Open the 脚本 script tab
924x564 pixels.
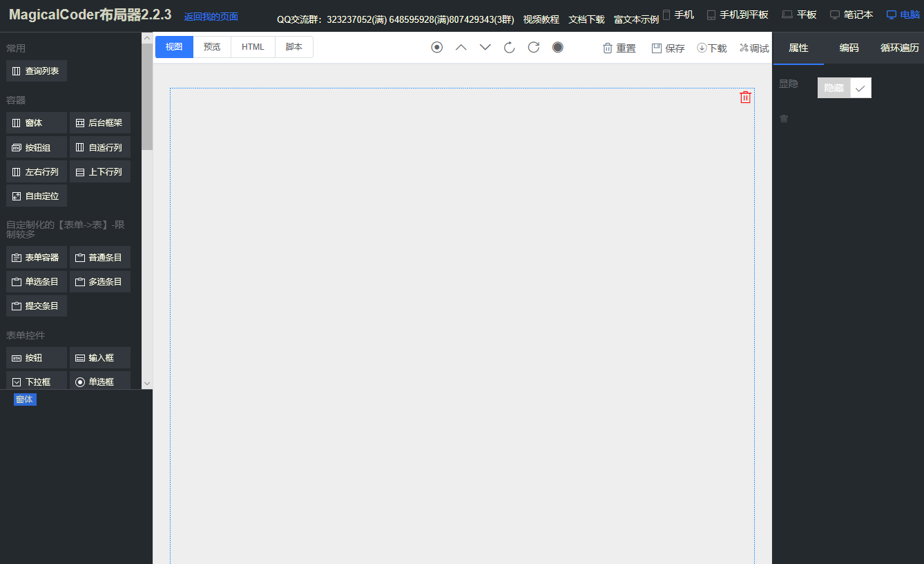tap(294, 47)
